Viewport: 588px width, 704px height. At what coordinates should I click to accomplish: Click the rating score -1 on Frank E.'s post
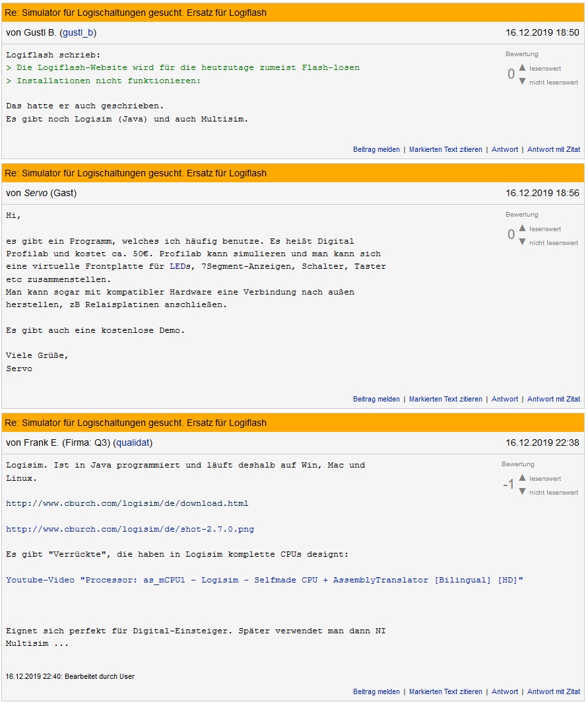[509, 485]
